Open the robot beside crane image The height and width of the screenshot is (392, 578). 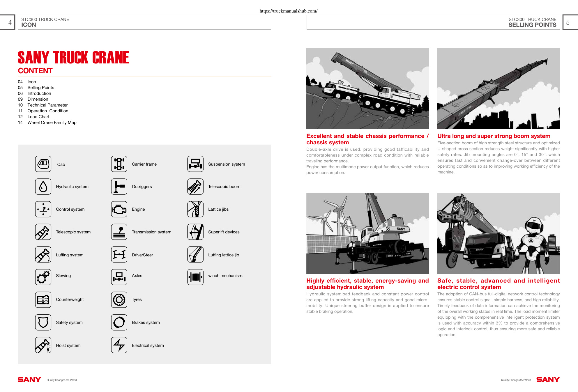pyautogui.click(x=498, y=233)
